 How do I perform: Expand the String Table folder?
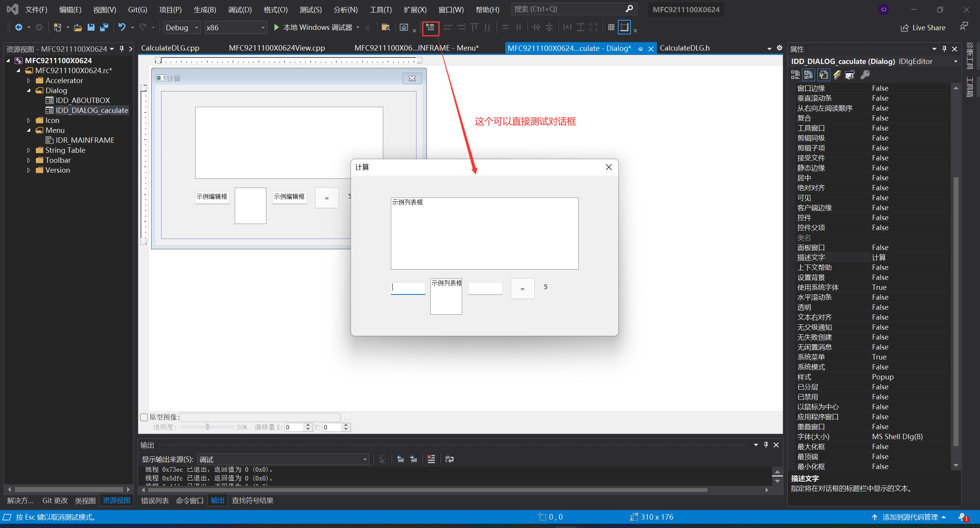pos(29,150)
